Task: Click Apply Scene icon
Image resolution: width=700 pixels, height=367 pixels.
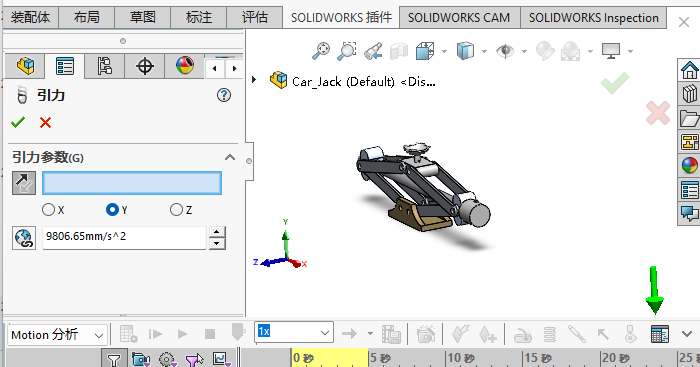Action: (571, 51)
